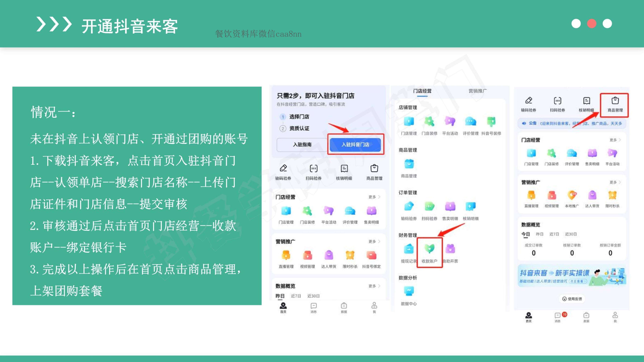644x362 pixels.
Task: Open 直播管理 icon in left phone's 营销推广 card
Action: (x=286, y=255)
